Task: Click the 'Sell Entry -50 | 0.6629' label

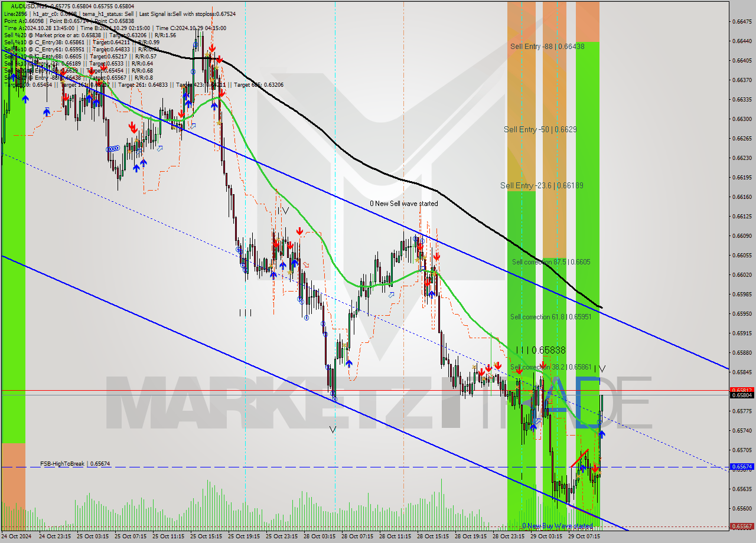Action: pos(540,129)
